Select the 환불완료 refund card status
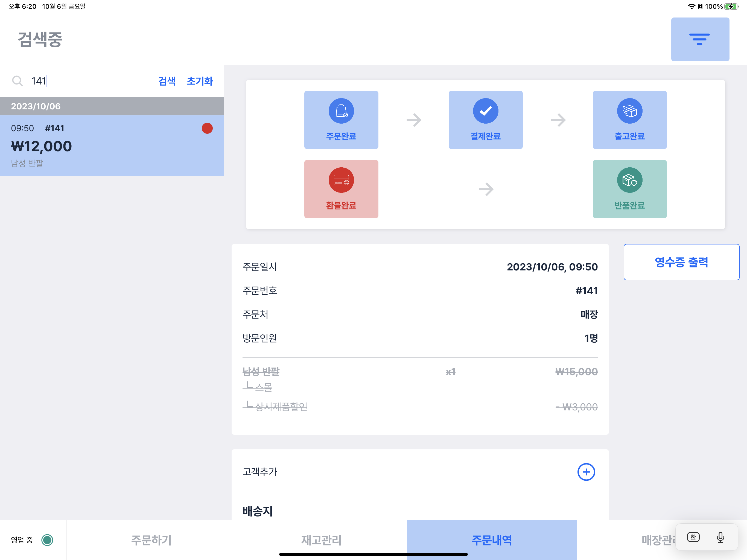 tap(341, 189)
